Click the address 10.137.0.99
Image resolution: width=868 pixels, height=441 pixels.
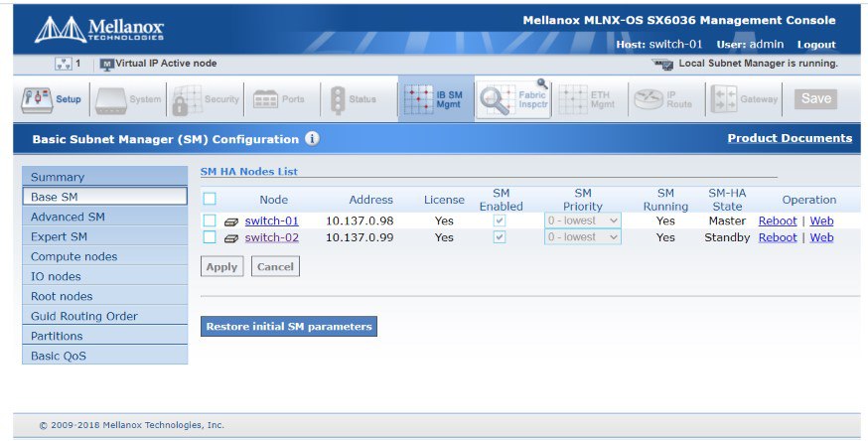click(x=360, y=237)
